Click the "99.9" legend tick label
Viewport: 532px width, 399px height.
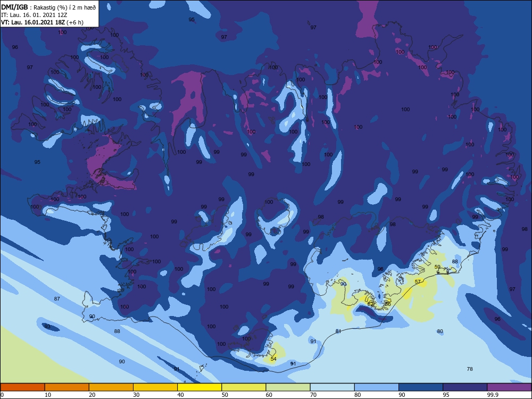tap(492, 395)
